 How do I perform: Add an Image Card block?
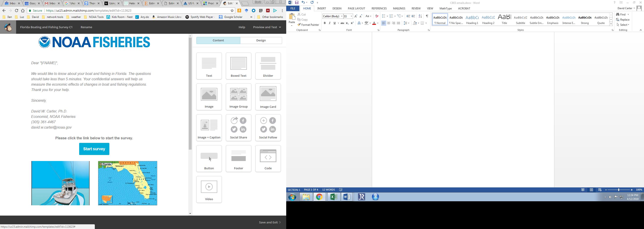268,97
